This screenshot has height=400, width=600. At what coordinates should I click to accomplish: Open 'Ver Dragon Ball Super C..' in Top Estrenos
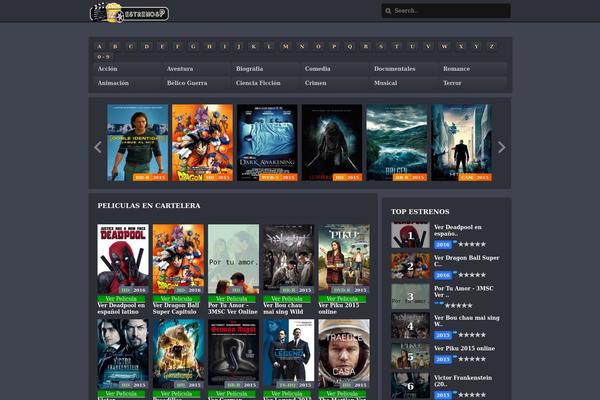[x=466, y=261]
